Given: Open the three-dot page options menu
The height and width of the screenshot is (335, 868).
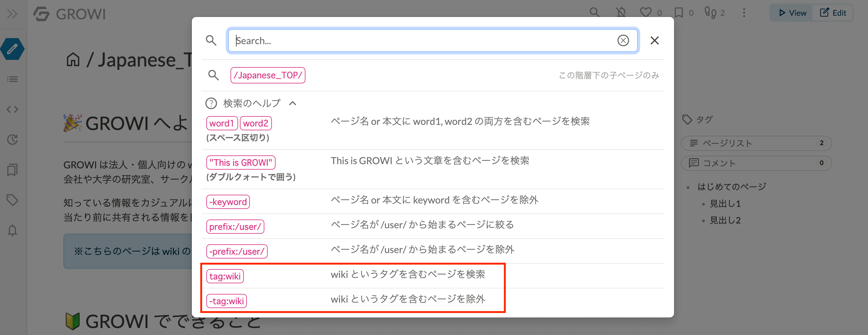Looking at the screenshot, I should tap(744, 13).
